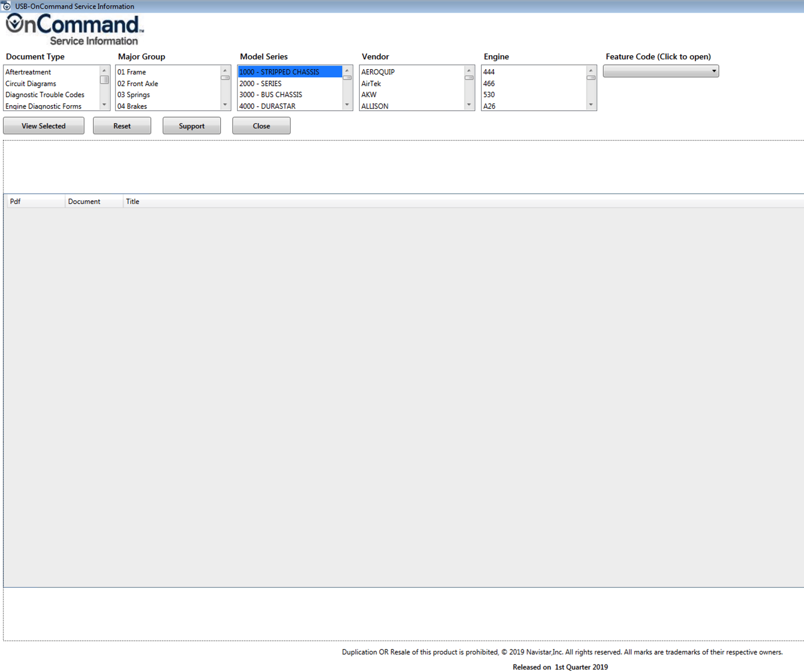
Task: Select engine A26
Action: coord(534,106)
